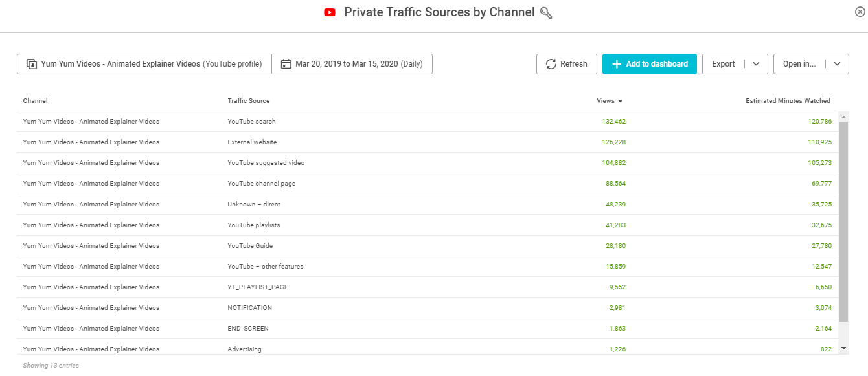Viewport: 868px width, 376px height.
Task: Select the END_SCREEN traffic source
Action: pos(248,329)
